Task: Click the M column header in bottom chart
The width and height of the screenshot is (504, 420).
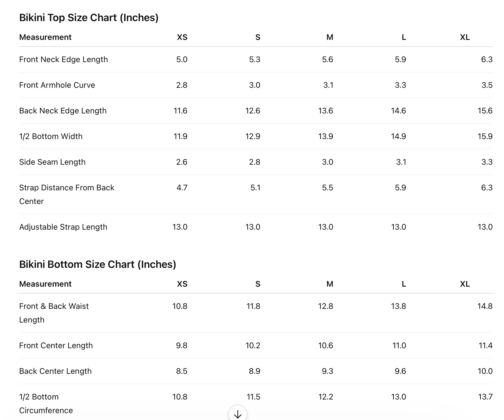Action: coord(330,284)
